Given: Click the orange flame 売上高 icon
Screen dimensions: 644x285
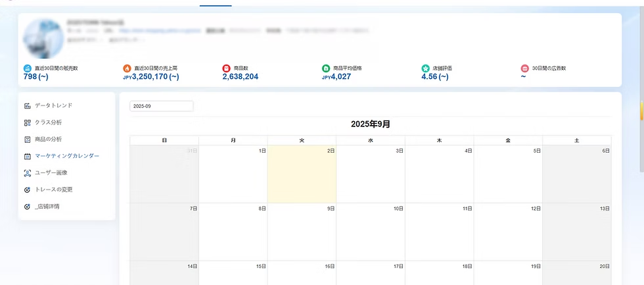Looking at the screenshot, I should pos(127,68).
